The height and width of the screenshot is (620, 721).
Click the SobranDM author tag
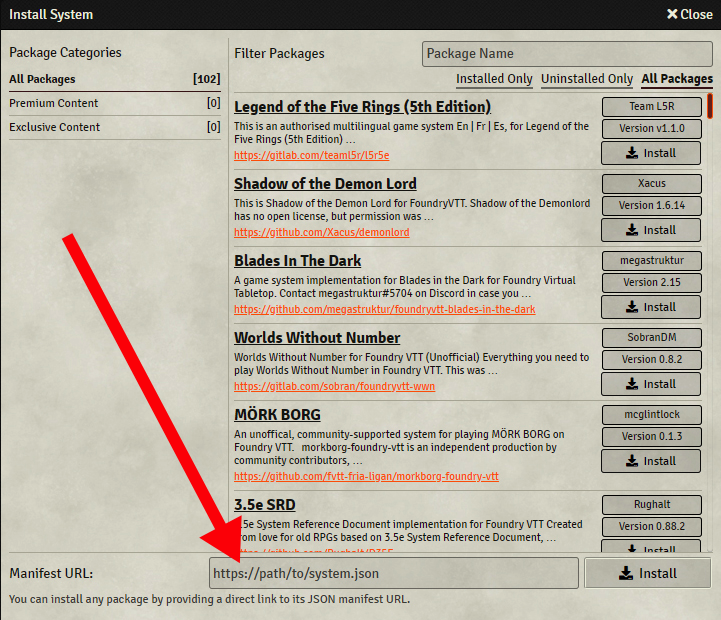(652, 338)
